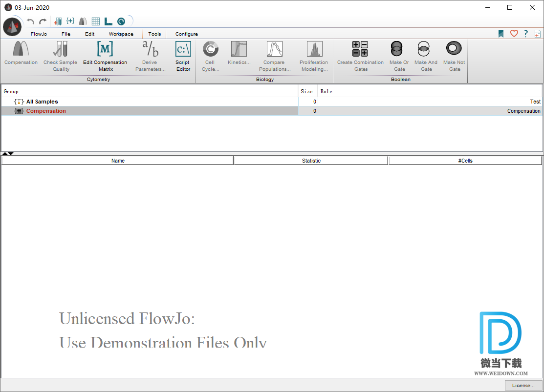544x392 pixels.
Task: Click the up triangle pane splitter arrow
Action: click(x=4, y=154)
